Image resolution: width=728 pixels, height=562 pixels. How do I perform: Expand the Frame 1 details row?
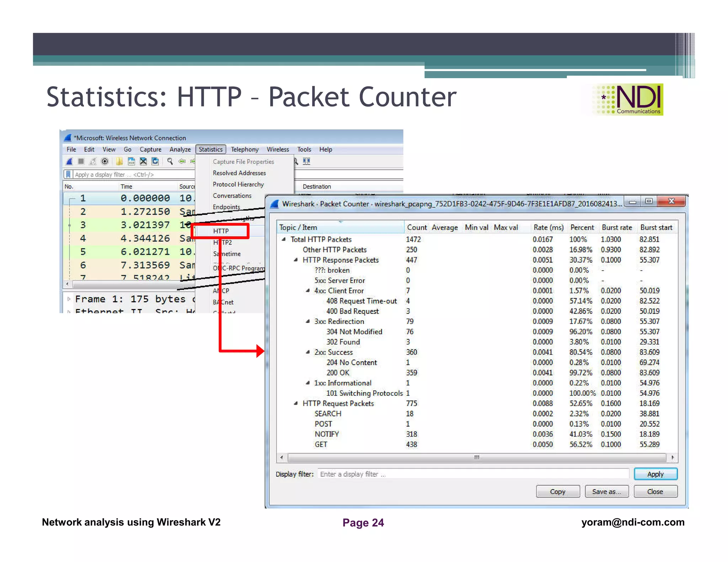(69, 299)
